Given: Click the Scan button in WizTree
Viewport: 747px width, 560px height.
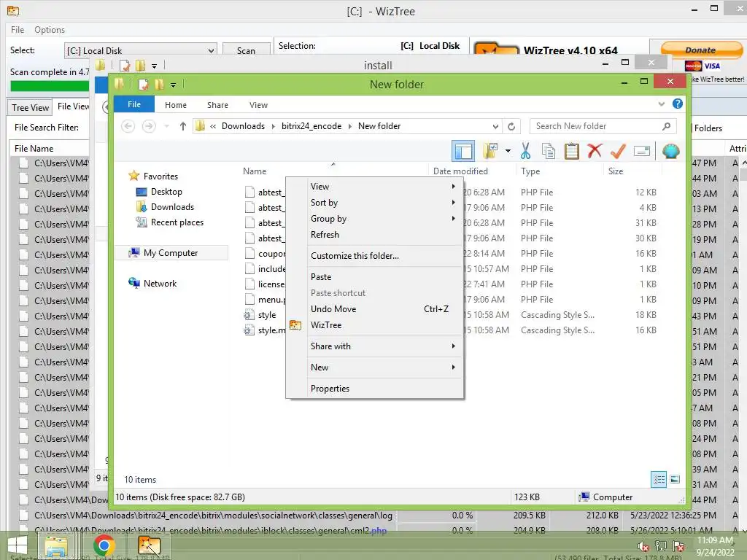Looking at the screenshot, I should (x=246, y=50).
